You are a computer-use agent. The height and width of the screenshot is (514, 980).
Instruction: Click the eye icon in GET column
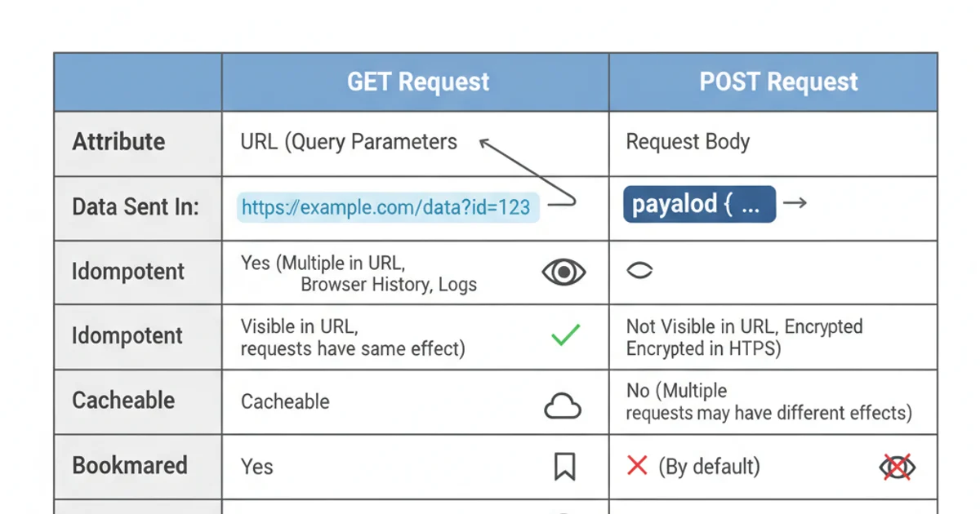563,272
